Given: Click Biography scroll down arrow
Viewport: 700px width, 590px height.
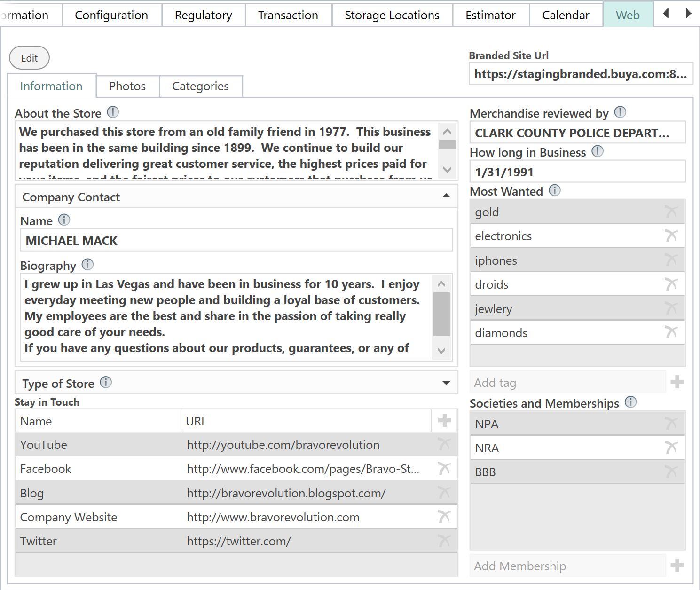Looking at the screenshot, I should [441, 350].
